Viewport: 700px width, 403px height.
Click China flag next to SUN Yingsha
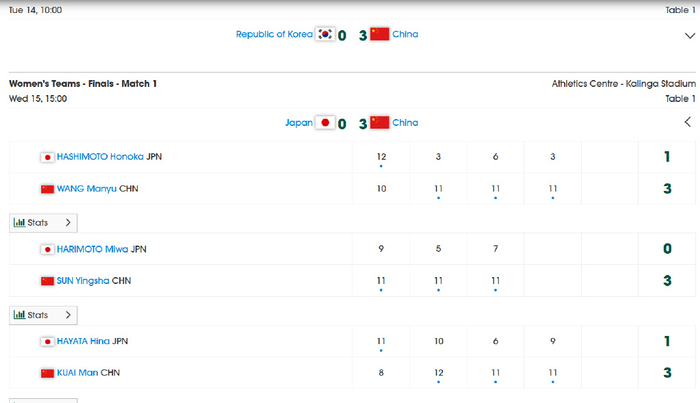[x=47, y=281]
